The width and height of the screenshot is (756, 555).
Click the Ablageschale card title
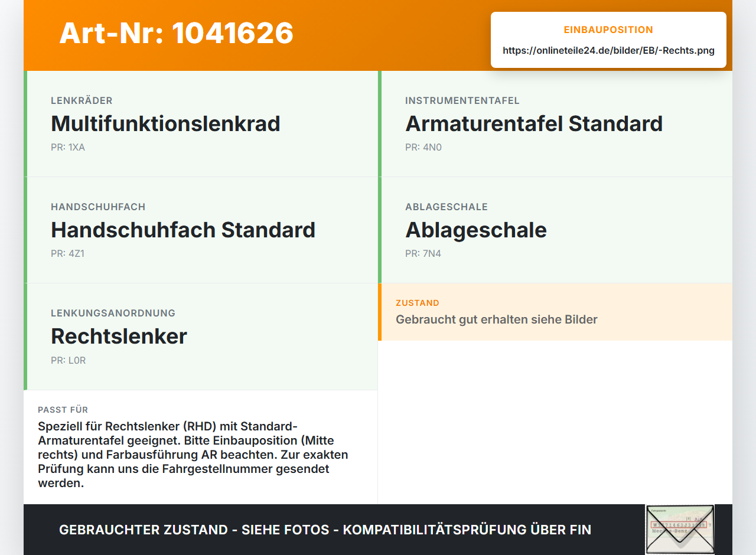click(476, 230)
